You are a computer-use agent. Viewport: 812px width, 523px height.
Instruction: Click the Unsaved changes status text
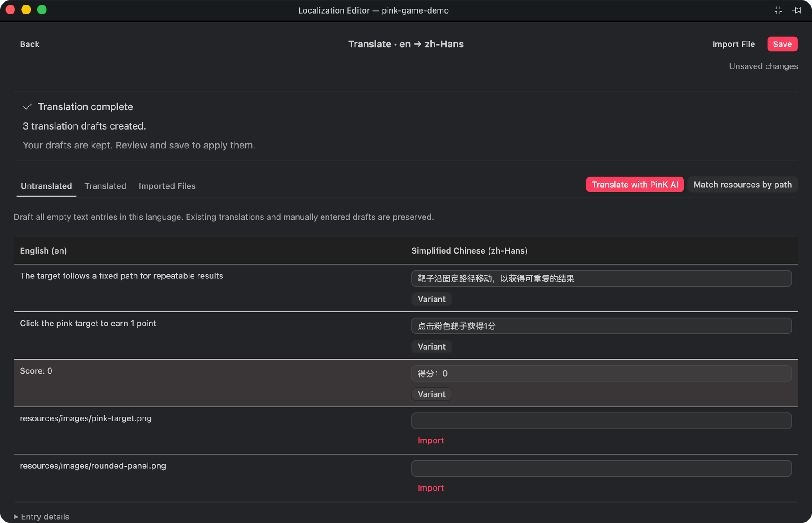[763, 66]
